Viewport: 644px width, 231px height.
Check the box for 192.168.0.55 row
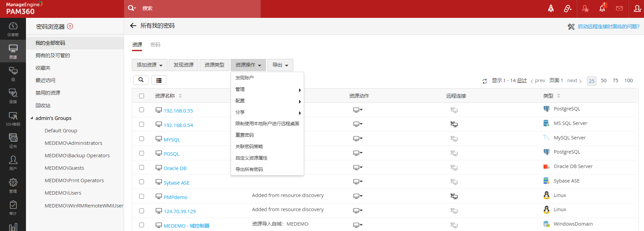(x=142, y=110)
